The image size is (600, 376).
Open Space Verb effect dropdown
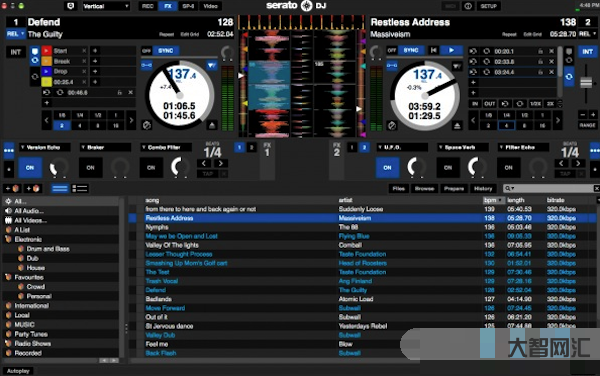(463, 147)
